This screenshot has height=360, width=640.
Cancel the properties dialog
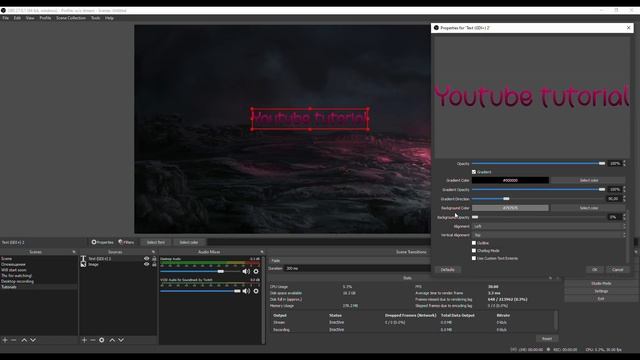coord(618,270)
